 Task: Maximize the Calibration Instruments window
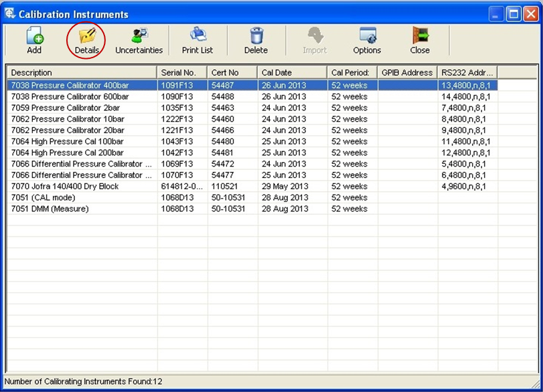[514, 14]
